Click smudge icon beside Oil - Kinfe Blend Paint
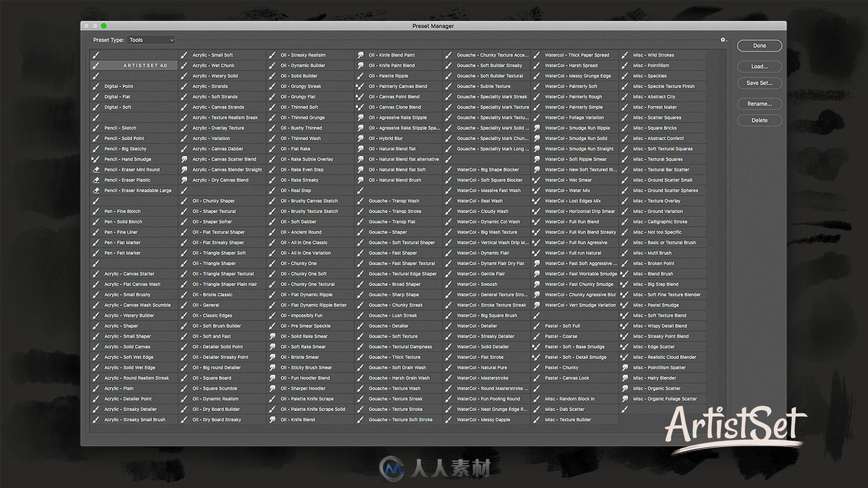The height and width of the screenshot is (488, 868). point(360,55)
